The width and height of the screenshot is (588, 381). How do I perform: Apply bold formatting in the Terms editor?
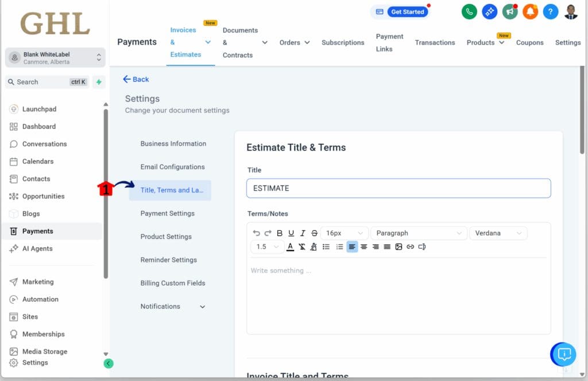click(x=280, y=232)
